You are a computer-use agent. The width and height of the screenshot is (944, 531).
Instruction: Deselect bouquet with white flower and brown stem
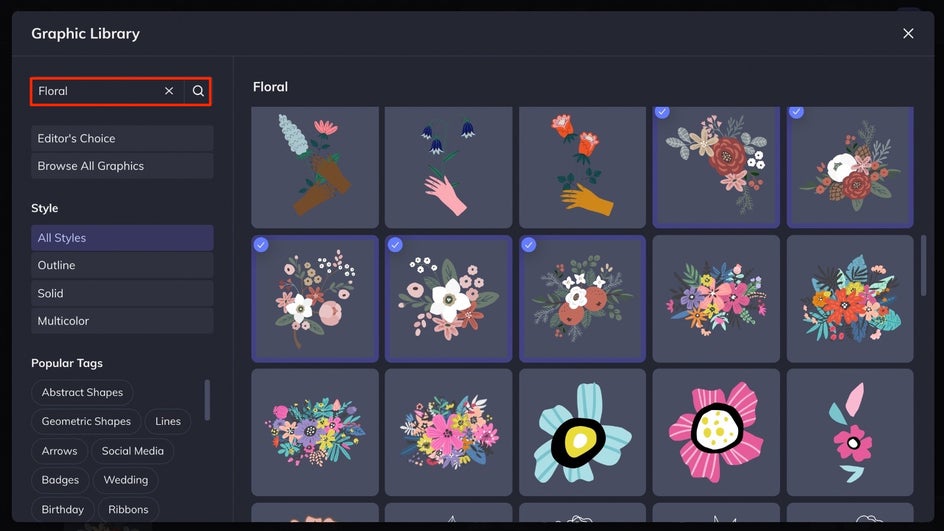click(315, 299)
